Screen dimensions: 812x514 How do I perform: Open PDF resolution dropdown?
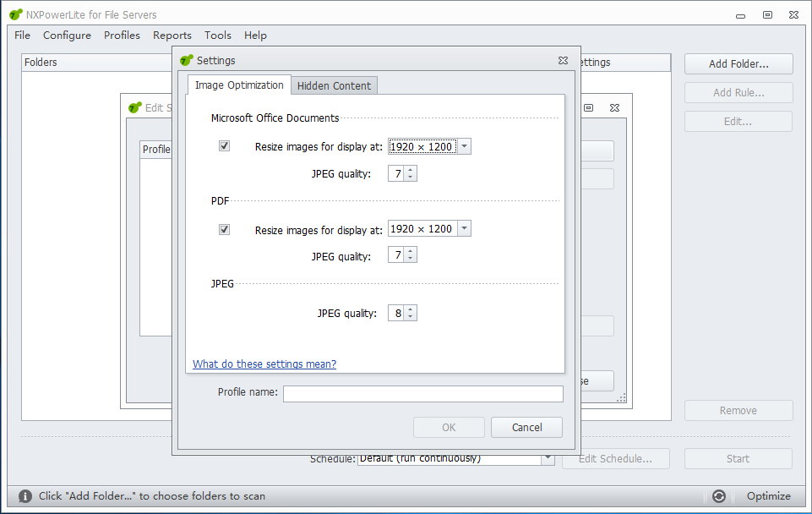coord(465,228)
